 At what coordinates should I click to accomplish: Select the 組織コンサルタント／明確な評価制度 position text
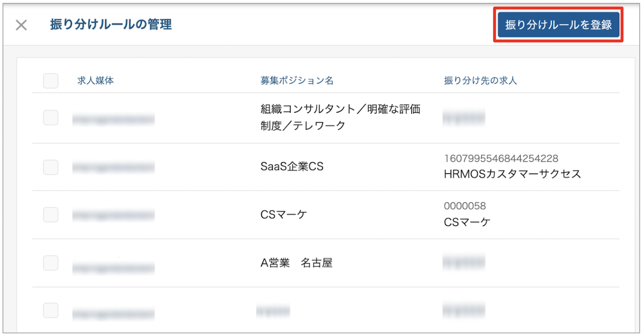[340, 118]
